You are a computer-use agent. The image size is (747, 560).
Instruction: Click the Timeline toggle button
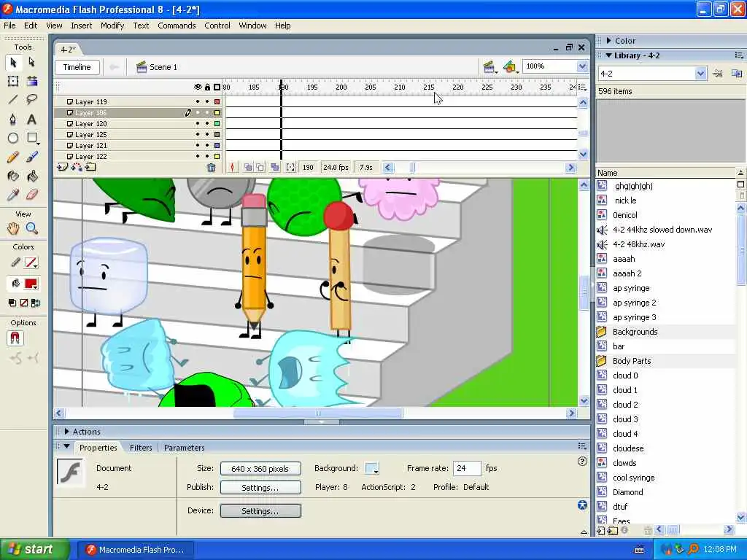pyautogui.click(x=77, y=67)
